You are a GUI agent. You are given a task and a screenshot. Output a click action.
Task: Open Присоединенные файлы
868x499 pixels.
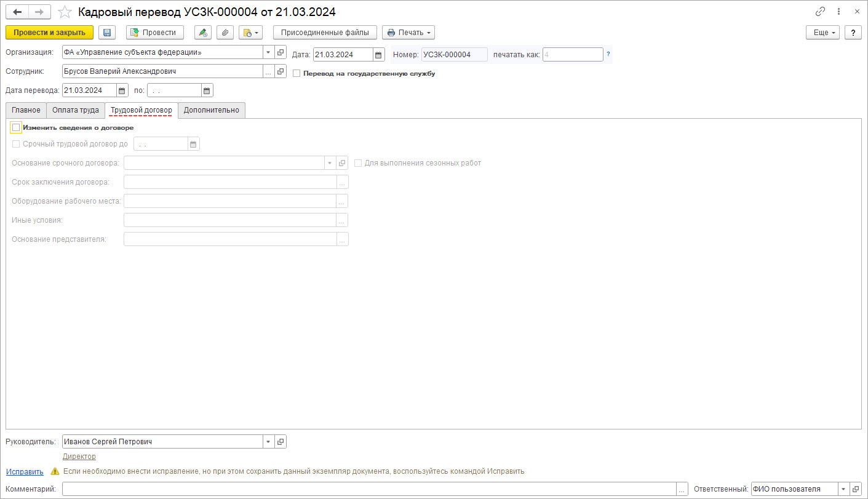point(325,33)
